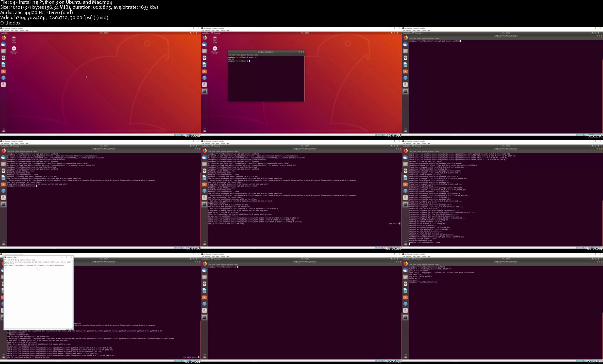Show Applications grid in the 00:01:38 frame
The height and width of the screenshot is (364, 603).
pos(204,130)
